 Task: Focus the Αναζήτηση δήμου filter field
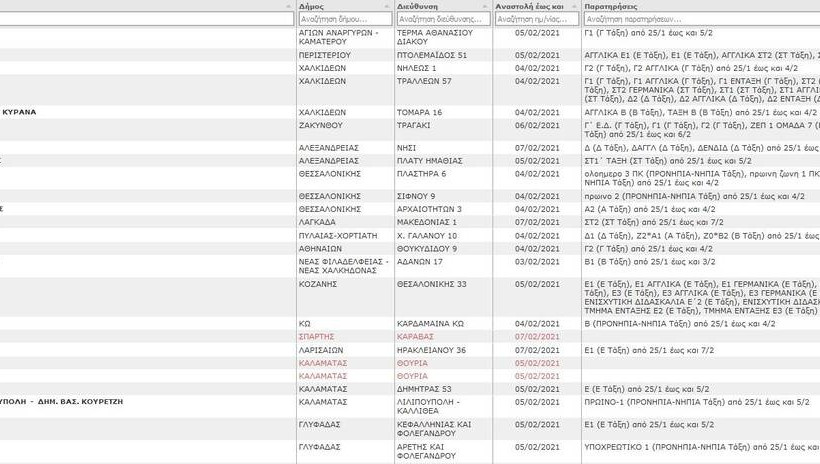tap(344, 19)
